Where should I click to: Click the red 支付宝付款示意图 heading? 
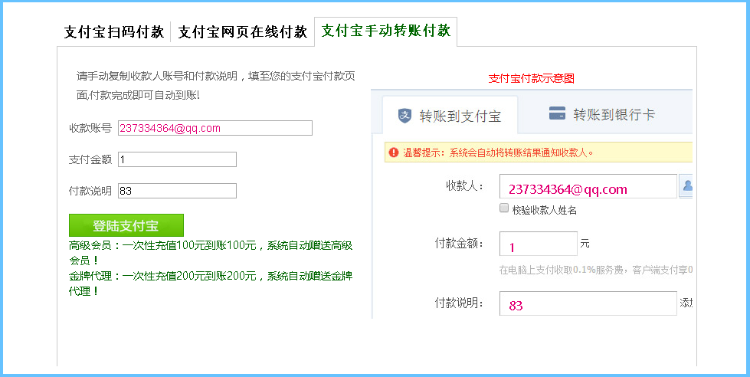tap(531, 78)
